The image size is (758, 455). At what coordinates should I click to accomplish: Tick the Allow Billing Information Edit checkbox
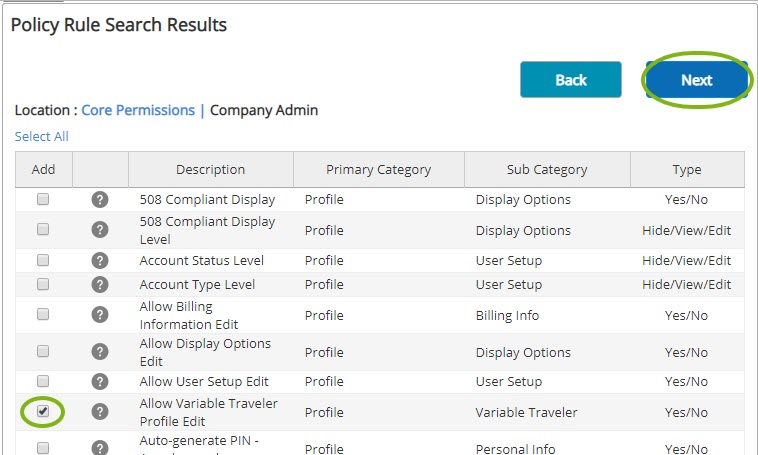click(x=43, y=314)
